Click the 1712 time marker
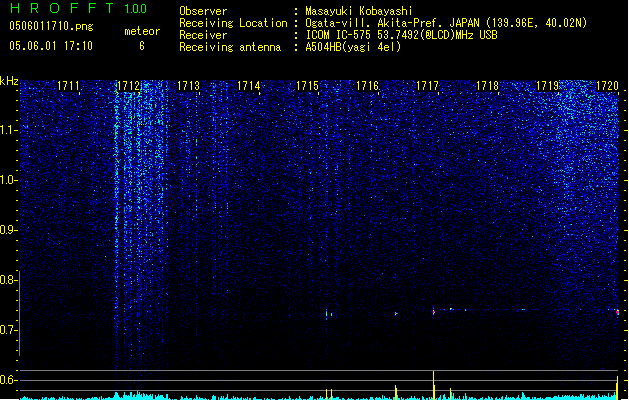 click(x=128, y=86)
